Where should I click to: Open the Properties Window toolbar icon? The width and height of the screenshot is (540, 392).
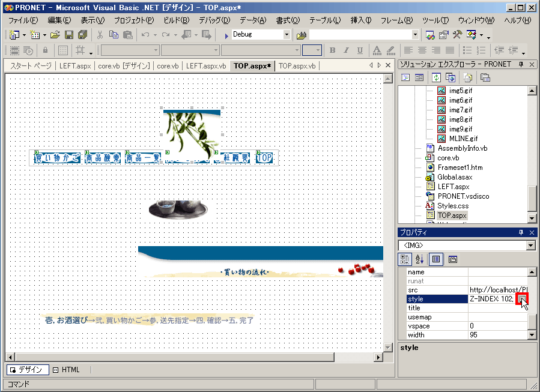[x=443, y=34]
